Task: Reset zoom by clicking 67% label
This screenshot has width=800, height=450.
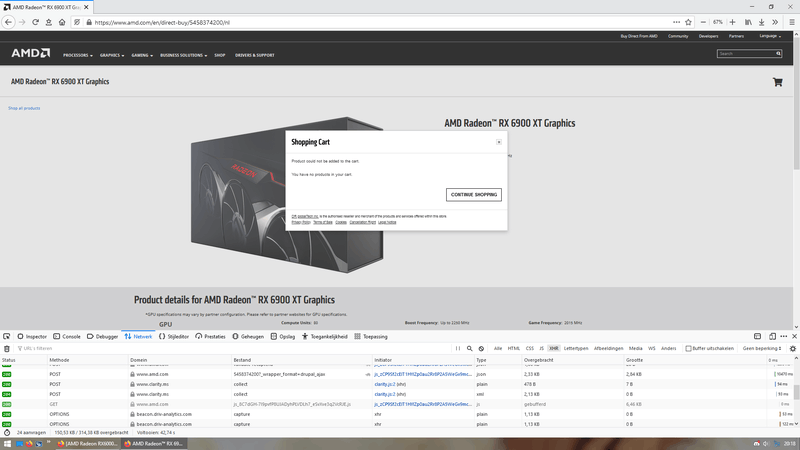Action: click(x=718, y=22)
